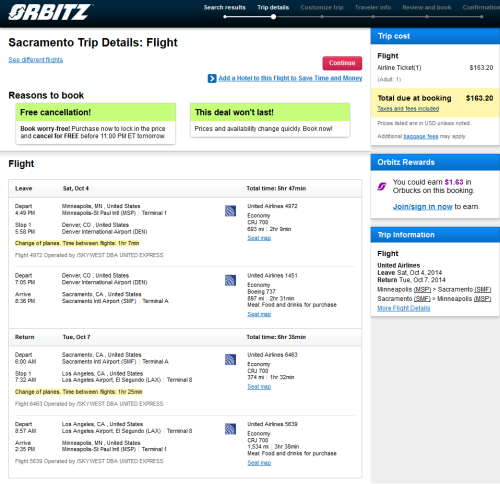The height and width of the screenshot is (484, 500).
Task: Open the baggage fees link
Action: (421, 136)
